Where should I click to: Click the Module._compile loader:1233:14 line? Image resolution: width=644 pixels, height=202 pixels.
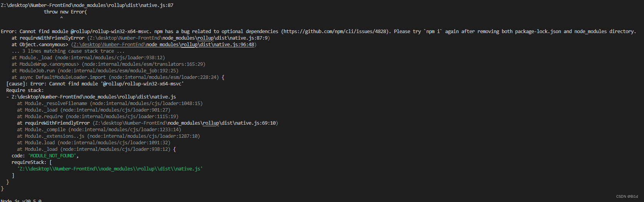pos(99,130)
